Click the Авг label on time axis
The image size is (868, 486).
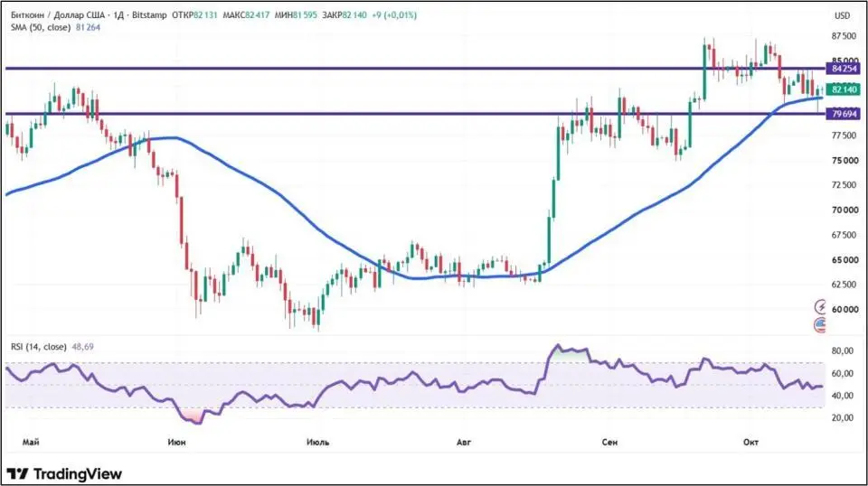click(464, 443)
